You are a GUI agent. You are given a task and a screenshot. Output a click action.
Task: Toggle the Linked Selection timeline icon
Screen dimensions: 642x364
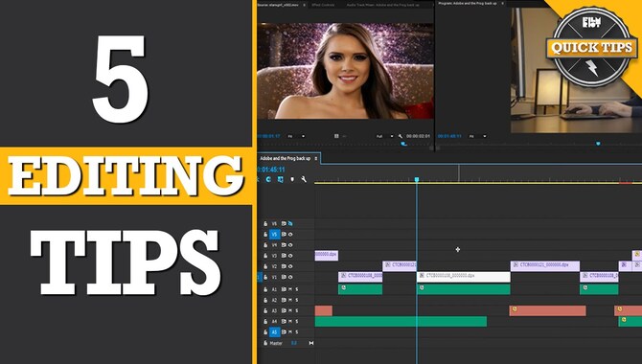[281, 179]
